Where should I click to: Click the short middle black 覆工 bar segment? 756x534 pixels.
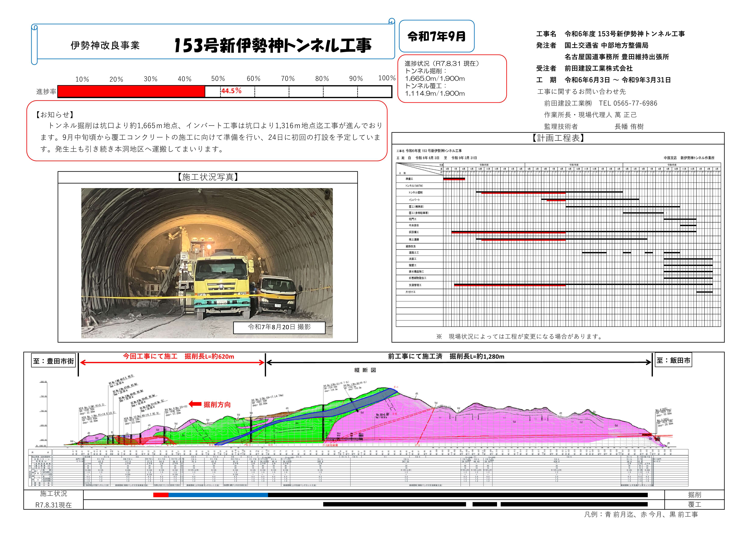click(x=484, y=504)
